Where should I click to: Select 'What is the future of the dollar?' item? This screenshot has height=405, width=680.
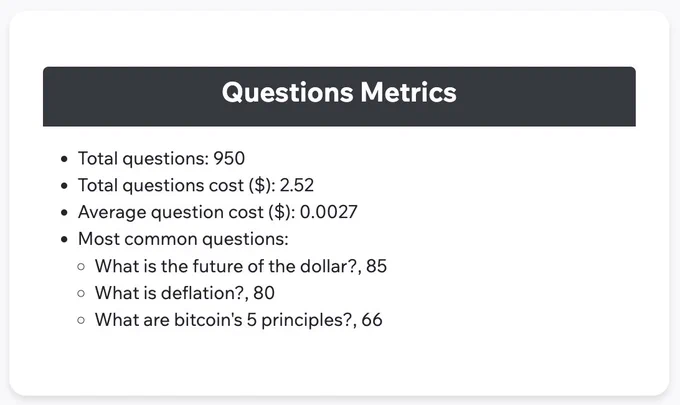[x=241, y=266]
